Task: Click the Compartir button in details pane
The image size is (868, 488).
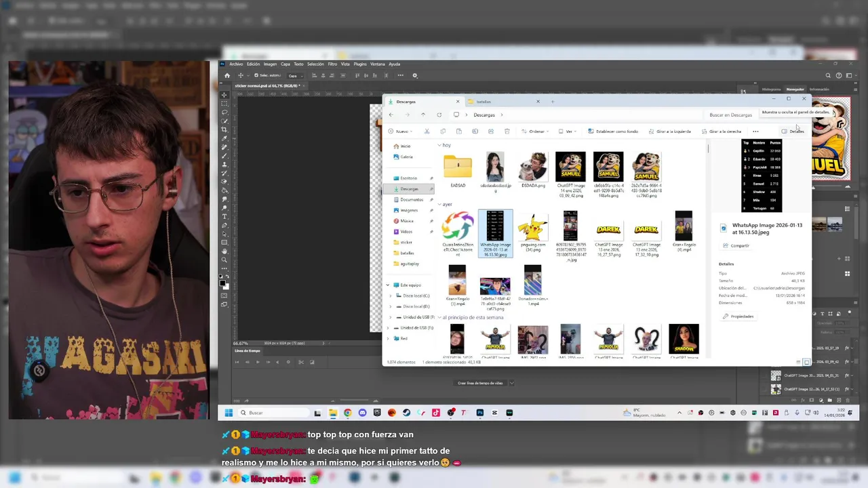Action: (x=736, y=246)
